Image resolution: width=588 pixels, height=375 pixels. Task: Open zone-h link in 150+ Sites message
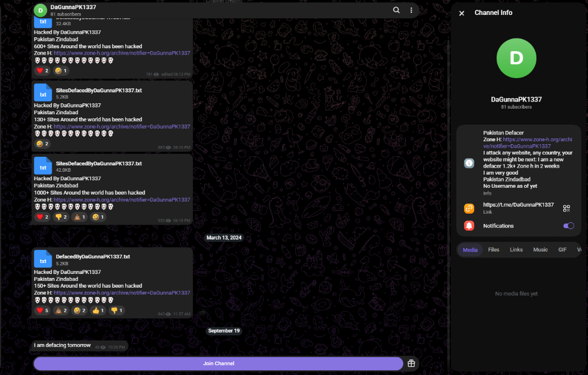point(122,293)
